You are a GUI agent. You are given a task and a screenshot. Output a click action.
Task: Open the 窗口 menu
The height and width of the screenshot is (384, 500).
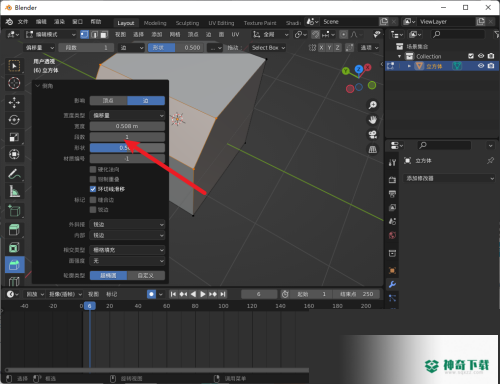(77, 22)
